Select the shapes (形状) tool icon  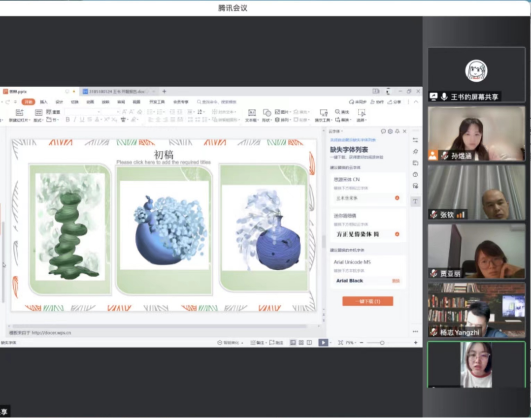pos(266,113)
